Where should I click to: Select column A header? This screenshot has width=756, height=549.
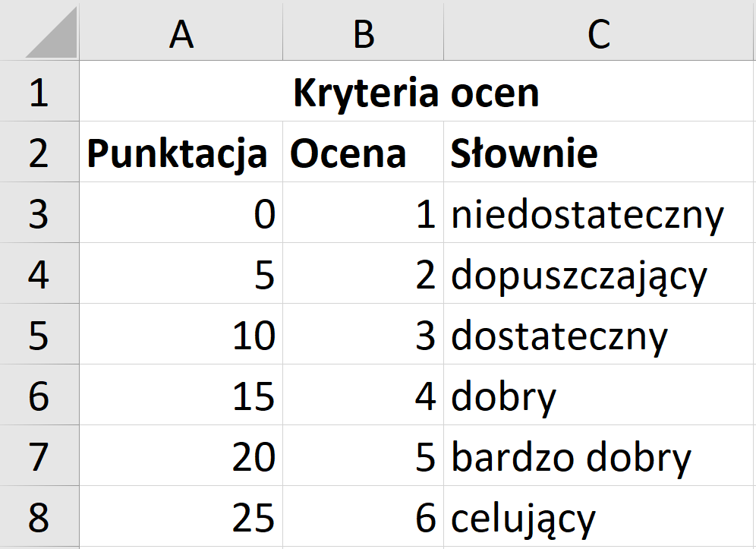[x=181, y=30]
